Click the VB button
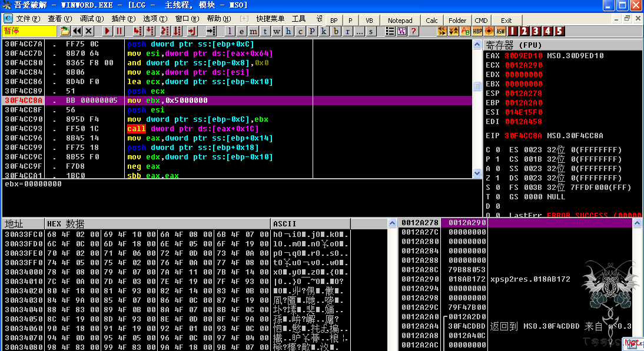This screenshot has width=644, height=351. pos(369,21)
